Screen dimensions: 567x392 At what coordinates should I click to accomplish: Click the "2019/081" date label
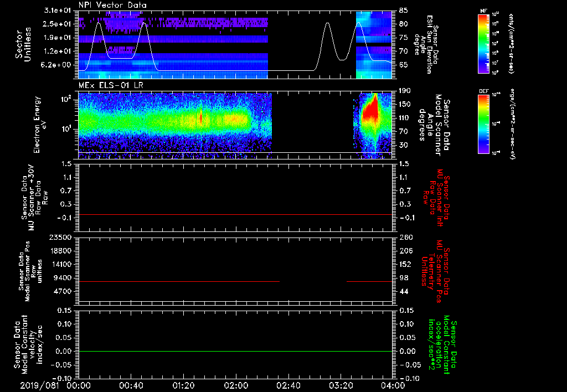[x=39, y=385]
